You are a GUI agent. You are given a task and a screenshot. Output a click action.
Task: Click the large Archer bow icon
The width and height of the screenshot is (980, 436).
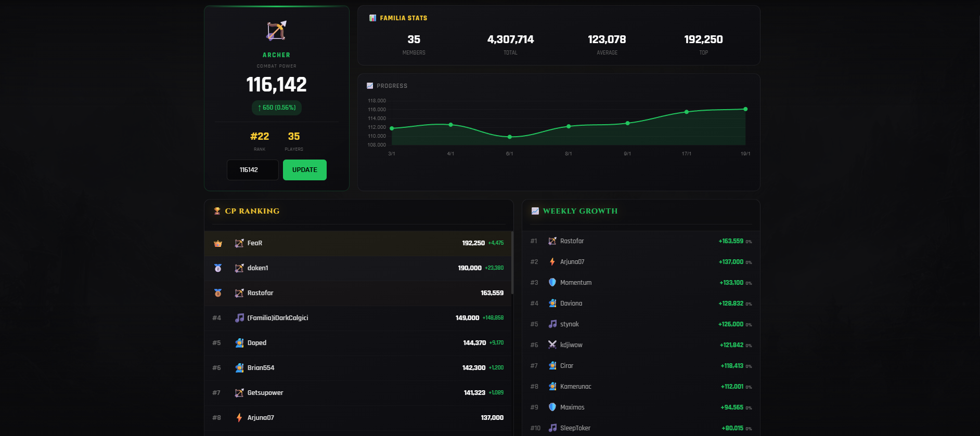click(276, 31)
